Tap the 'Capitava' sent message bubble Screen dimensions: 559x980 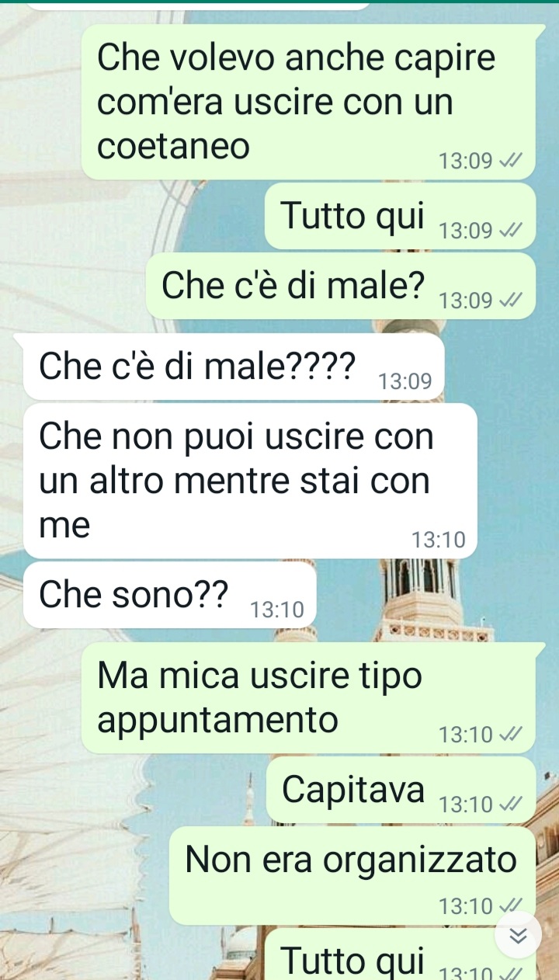(x=401, y=790)
